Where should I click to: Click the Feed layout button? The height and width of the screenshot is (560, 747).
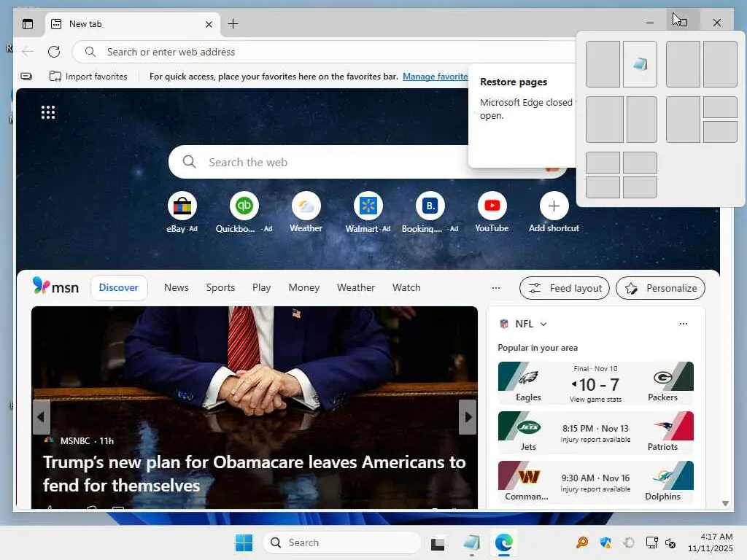point(565,288)
